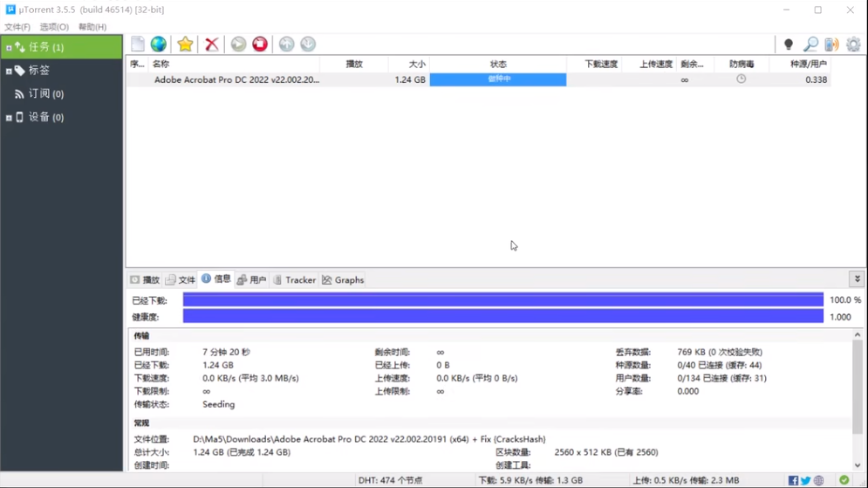
Task: Click the remote device speaker icon
Action: 831,44
